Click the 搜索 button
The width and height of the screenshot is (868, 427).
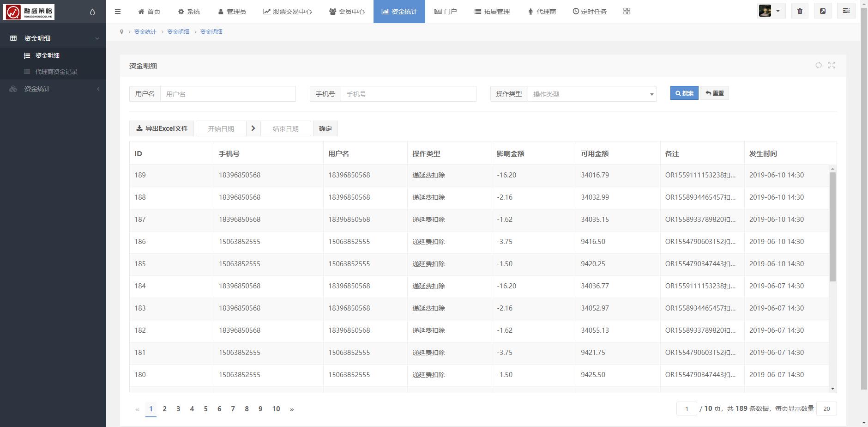[684, 93]
